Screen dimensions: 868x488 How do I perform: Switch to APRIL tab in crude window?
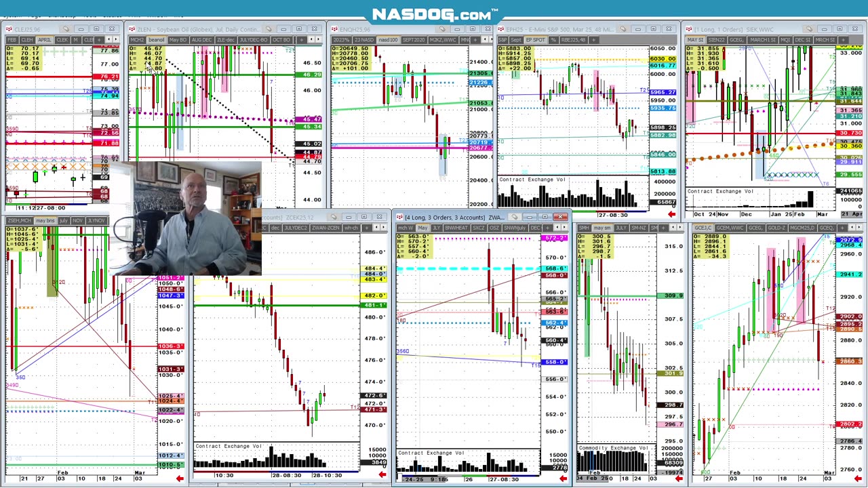44,40
